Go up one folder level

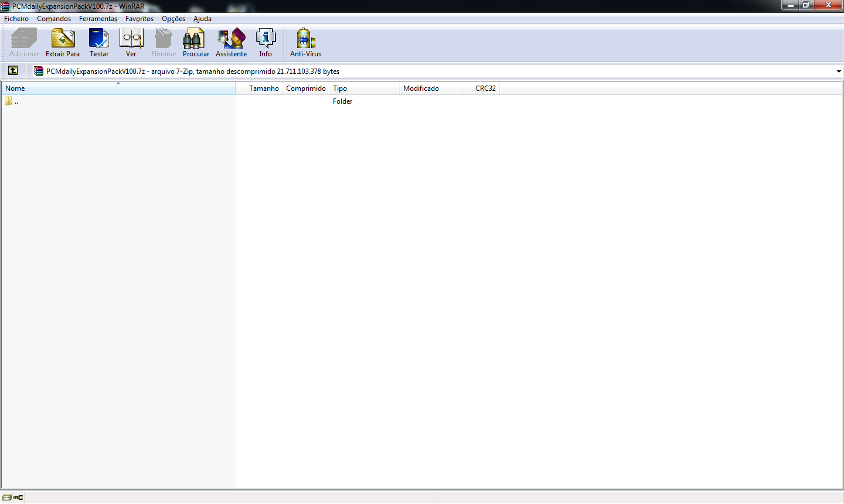(13, 71)
